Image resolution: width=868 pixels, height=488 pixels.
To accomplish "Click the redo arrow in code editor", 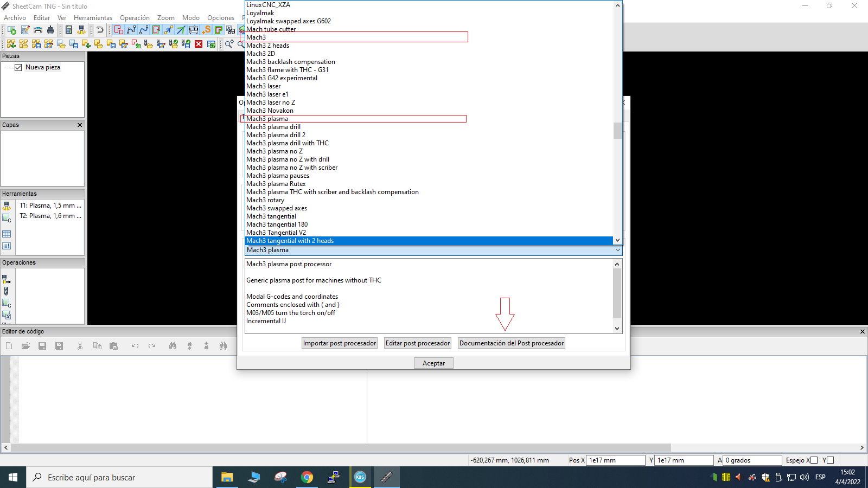I will [x=152, y=345].
